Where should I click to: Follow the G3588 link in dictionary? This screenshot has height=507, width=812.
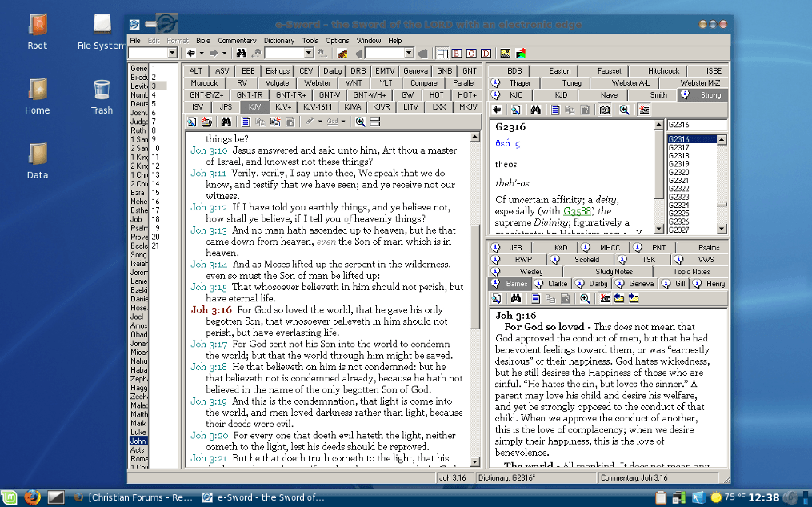(577, 211)
